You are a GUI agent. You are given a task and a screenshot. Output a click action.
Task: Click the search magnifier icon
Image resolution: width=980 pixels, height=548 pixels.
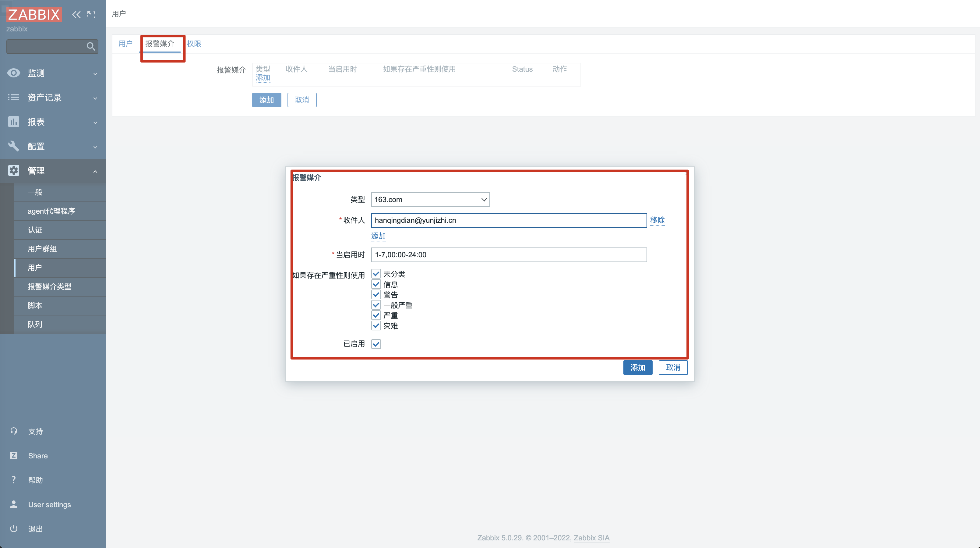click(x=90, y=46)
